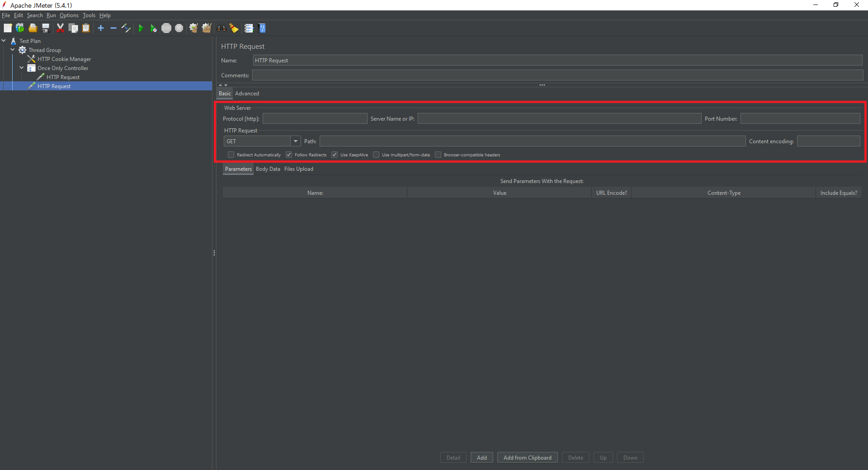This screenshot has width=868, height=470.
Task: Select Test Plan root node
Action: click(30, 41)
